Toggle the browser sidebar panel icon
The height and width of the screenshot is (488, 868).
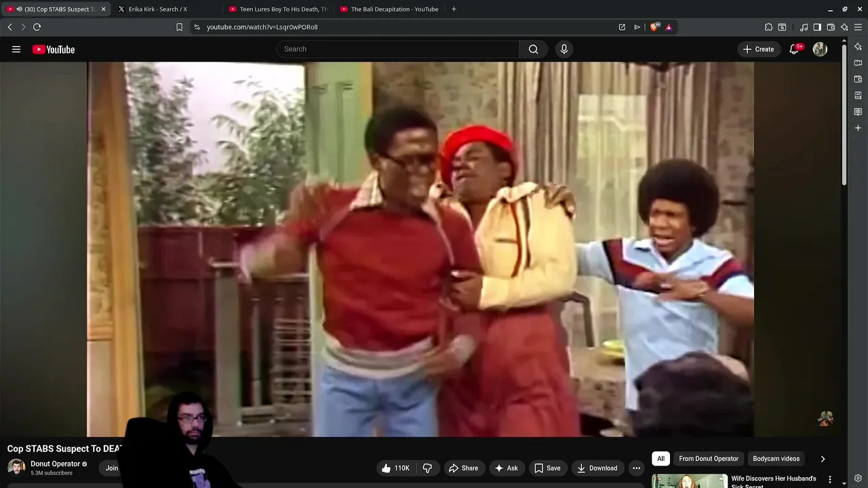point(817,27)
